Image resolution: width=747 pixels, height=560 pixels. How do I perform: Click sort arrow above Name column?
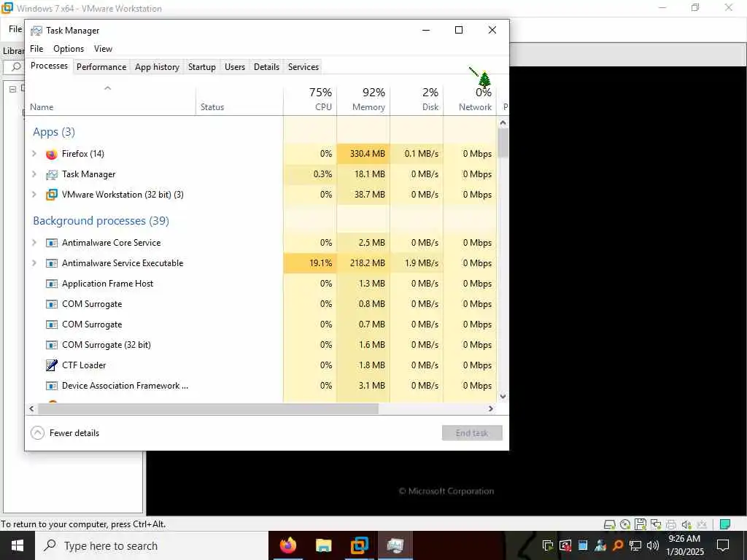click(108, 88)
